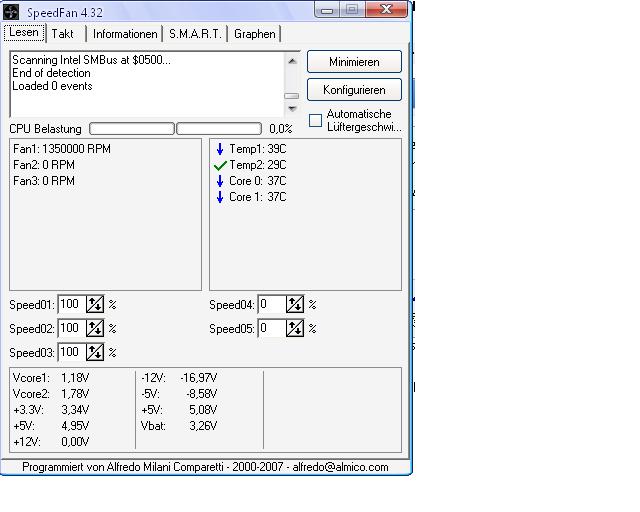
Task: Click the 'End of detection' log line
Action: (x=51, y=73)
